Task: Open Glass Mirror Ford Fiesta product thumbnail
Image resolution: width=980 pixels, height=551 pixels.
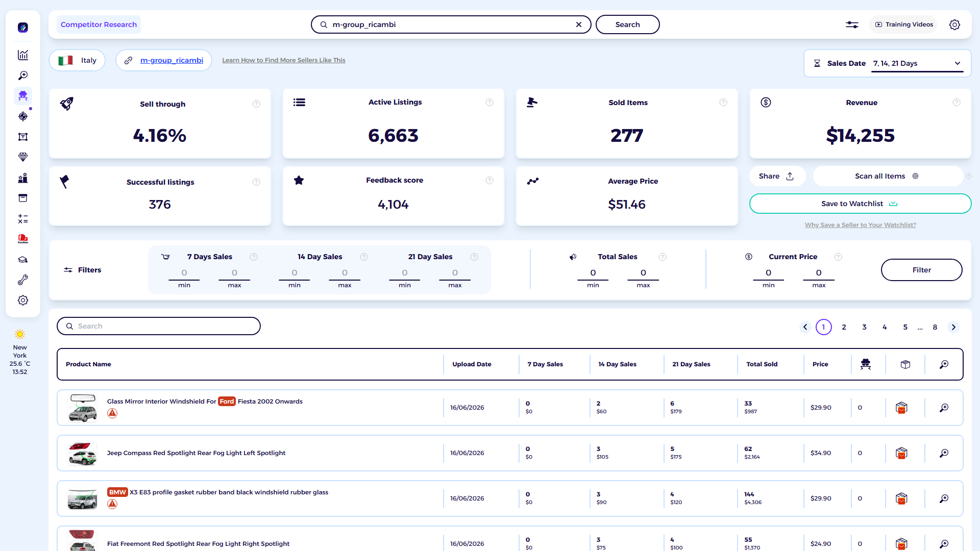Action: coord(83,408)
